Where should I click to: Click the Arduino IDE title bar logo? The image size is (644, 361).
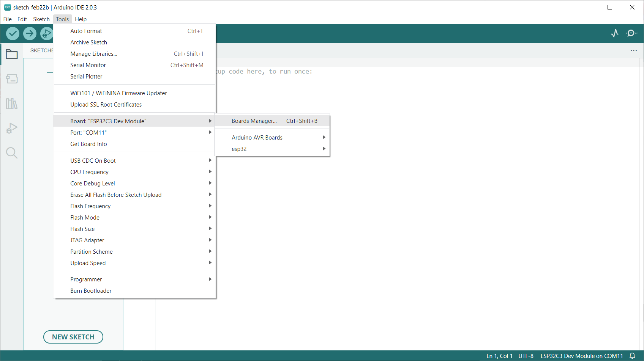pos(7,7)
